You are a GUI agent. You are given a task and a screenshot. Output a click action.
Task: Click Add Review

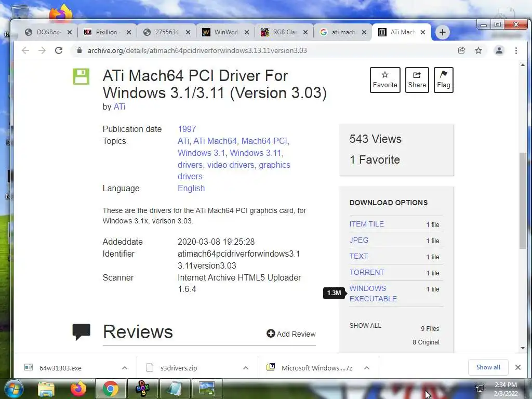point(291,334)
